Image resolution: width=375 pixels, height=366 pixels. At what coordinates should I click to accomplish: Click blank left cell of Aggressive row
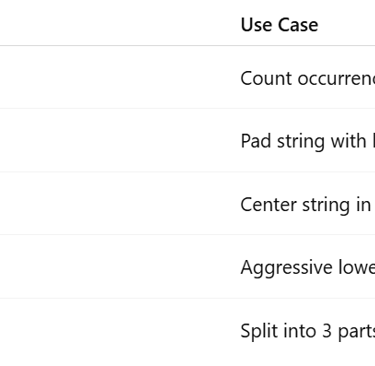118,267
